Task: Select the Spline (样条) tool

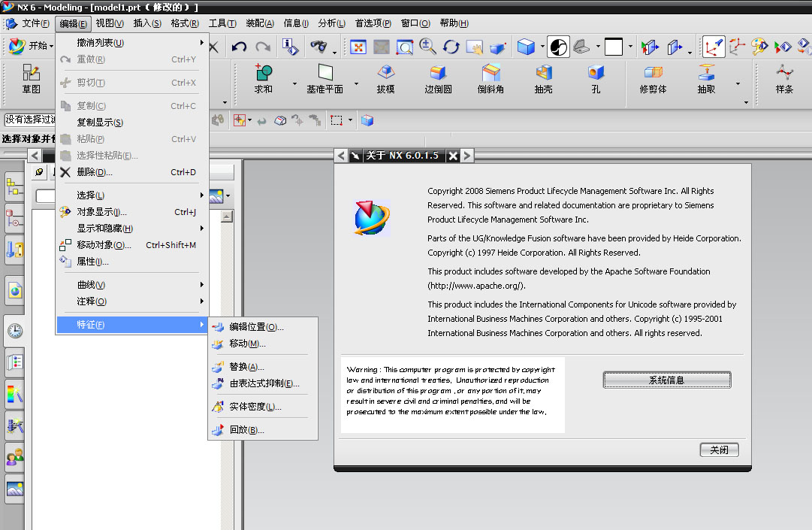Action: pos(784,79)
